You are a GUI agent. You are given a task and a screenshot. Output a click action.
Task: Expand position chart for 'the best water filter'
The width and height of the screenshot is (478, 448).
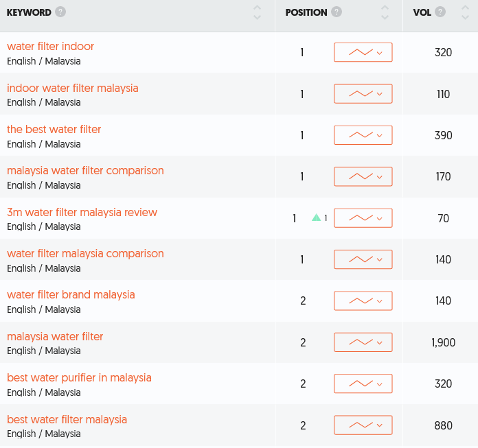point(363,135)
